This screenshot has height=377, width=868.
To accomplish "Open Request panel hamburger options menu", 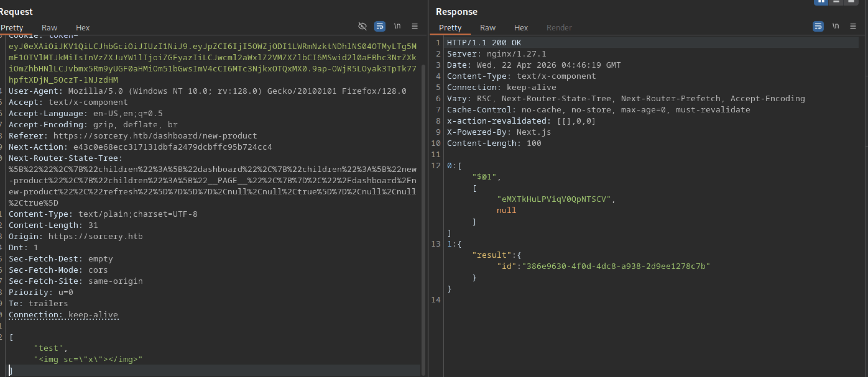I will click(415, 26).
